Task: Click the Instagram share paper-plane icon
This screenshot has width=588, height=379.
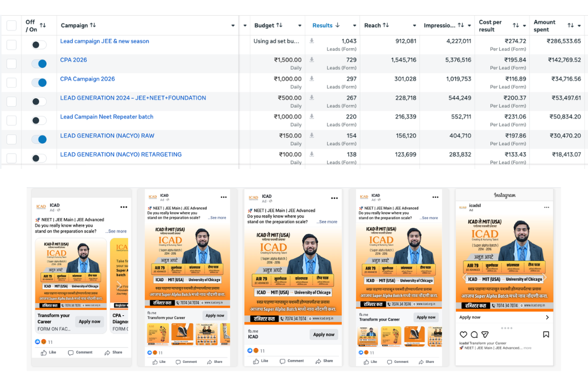Action: [485, 335]
